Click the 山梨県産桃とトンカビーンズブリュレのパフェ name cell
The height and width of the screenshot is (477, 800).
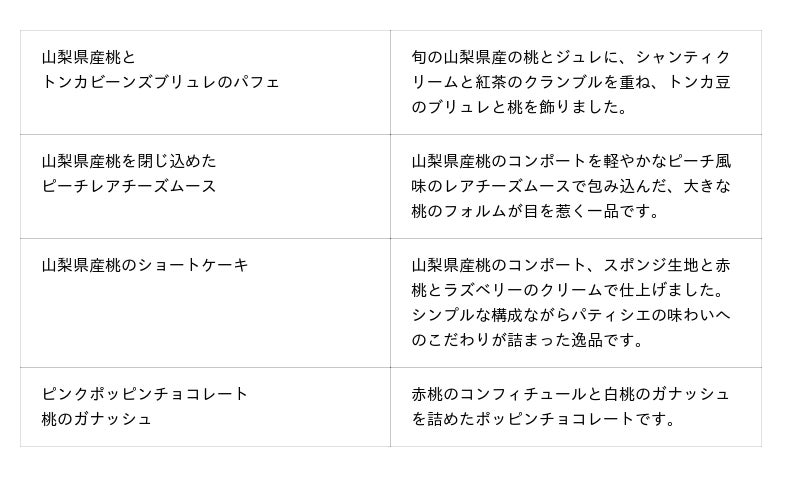pyautogui.click(x=205, y=83)
